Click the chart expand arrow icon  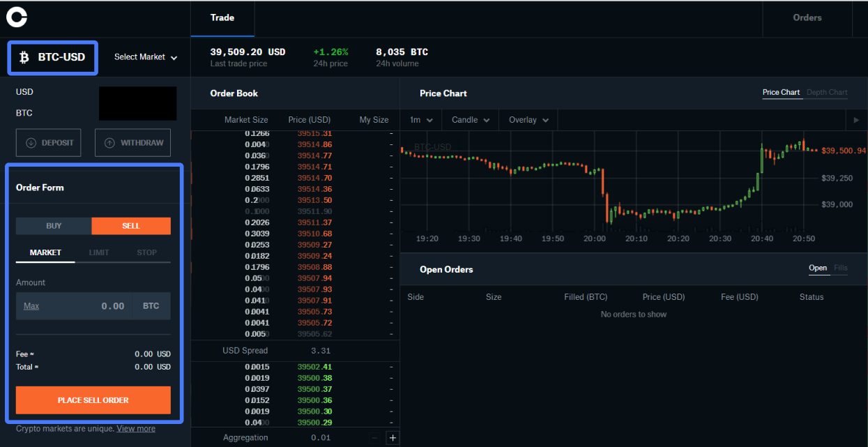click(x=857, y=120)
